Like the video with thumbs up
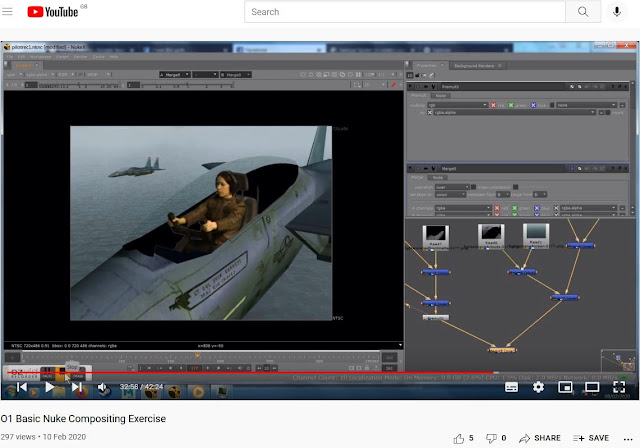The width and height of the screenshot is (640, 448). (x=459, y=438)
